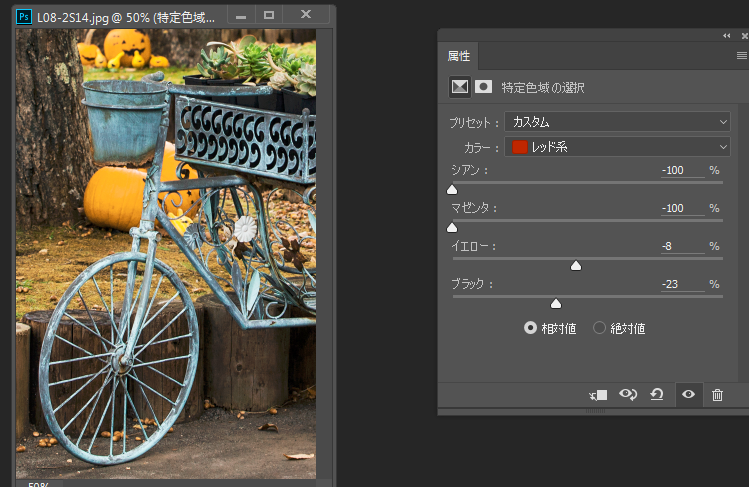Click the マゼンタ value field showing -100
This screenshot has width=749, height=487.
(x=683, y=209)
